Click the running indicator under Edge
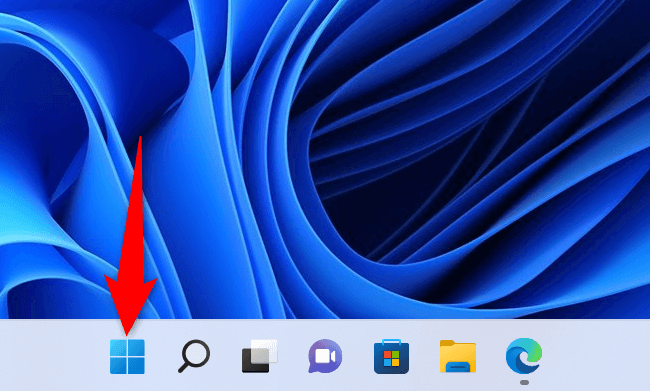Image resolution: width=650 pixels, height=391 pixels. tap(524, 382)
